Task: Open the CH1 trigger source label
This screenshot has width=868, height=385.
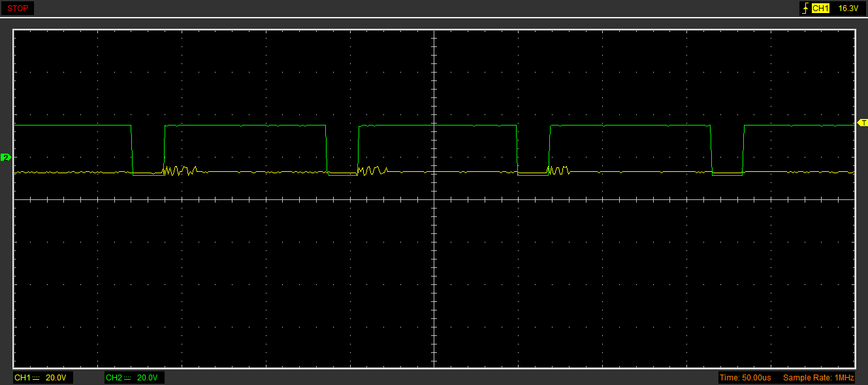Action: coord(820,8)
